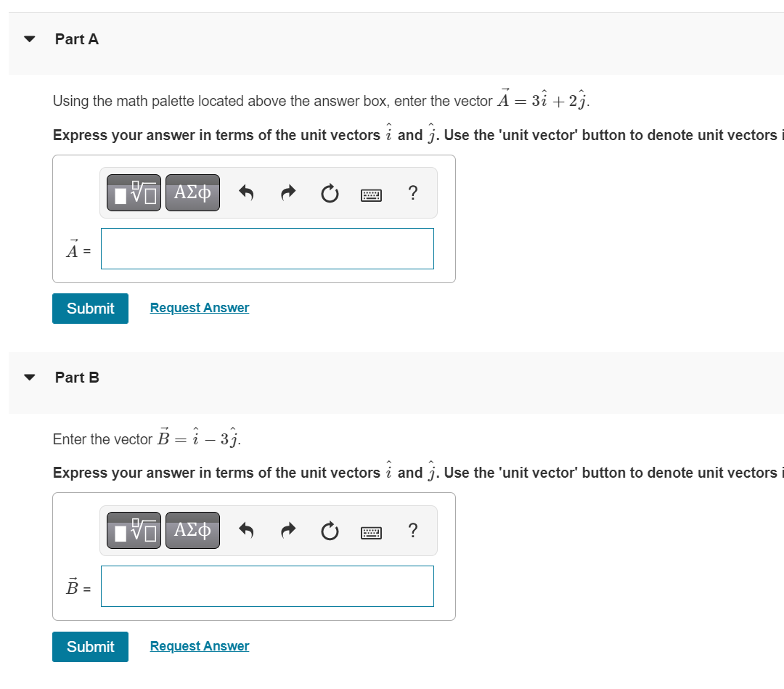Open the keyboard shortcuts icon in Part A
The image size is (784, 689).
coord(371,194)
